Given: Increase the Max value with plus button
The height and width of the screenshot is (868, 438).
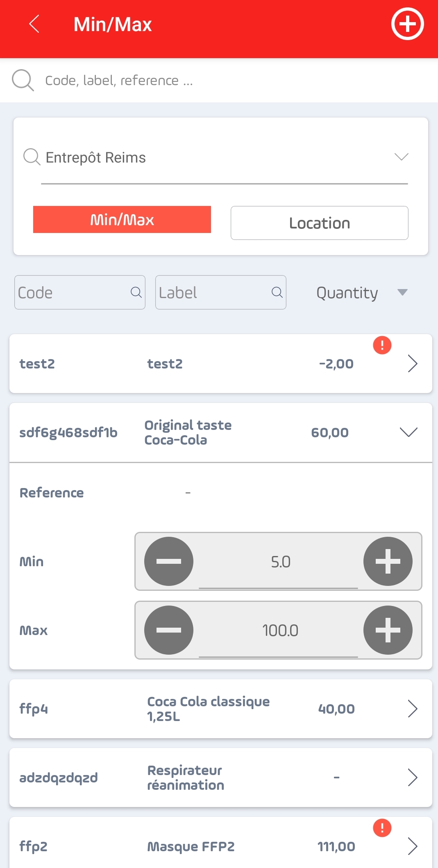Looking at the screenshot, I should (x=388, y=630).
